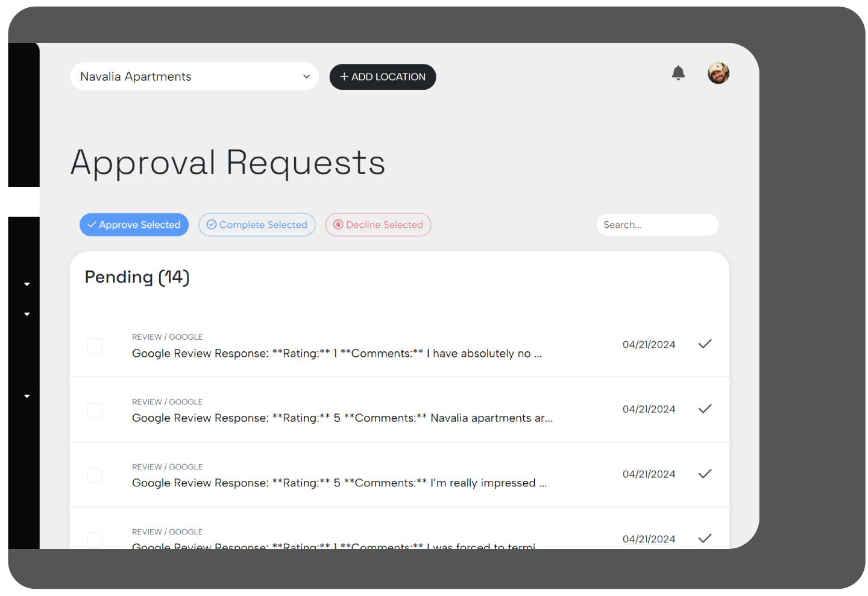Expand the lowest sidebar caret arrow
The image size is (868, 596).
pyautogui.click(x=27, y=396)
